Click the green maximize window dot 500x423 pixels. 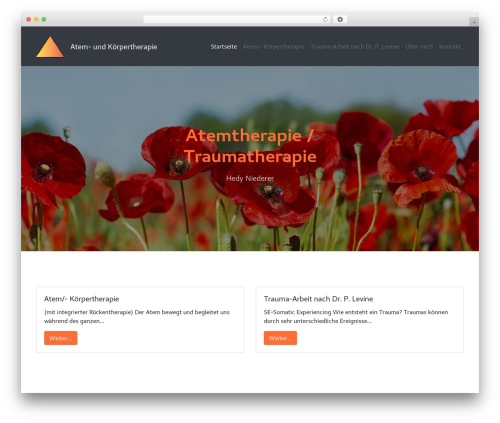click(44, 19)
